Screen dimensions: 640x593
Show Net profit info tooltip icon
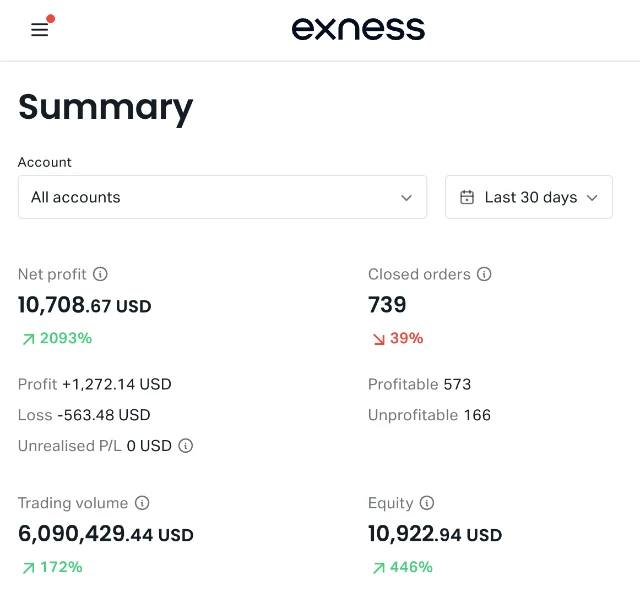[x=100, y=274]
